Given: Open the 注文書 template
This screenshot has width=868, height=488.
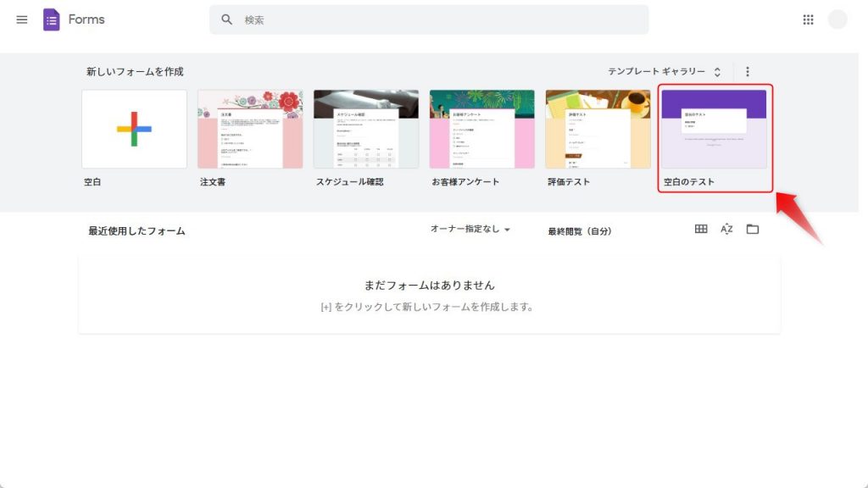Looking at the screenshot, I should coord(250,129).
